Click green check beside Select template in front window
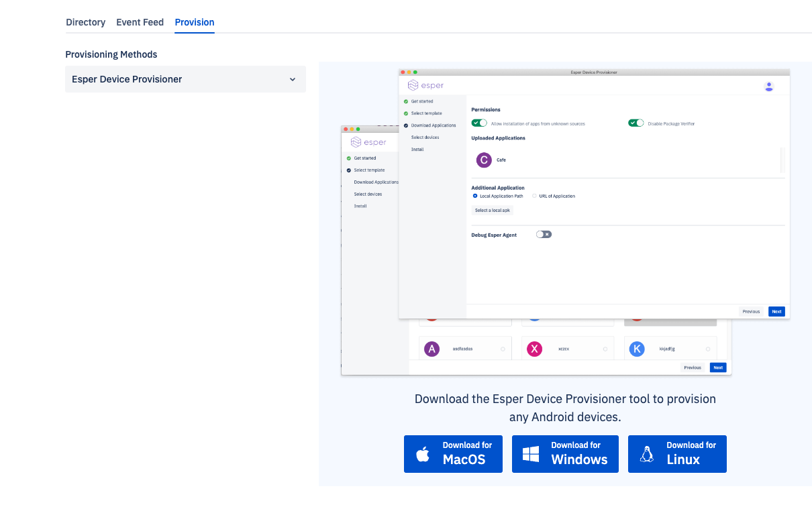Screen dimensions: 812x505 click(406, 113)
